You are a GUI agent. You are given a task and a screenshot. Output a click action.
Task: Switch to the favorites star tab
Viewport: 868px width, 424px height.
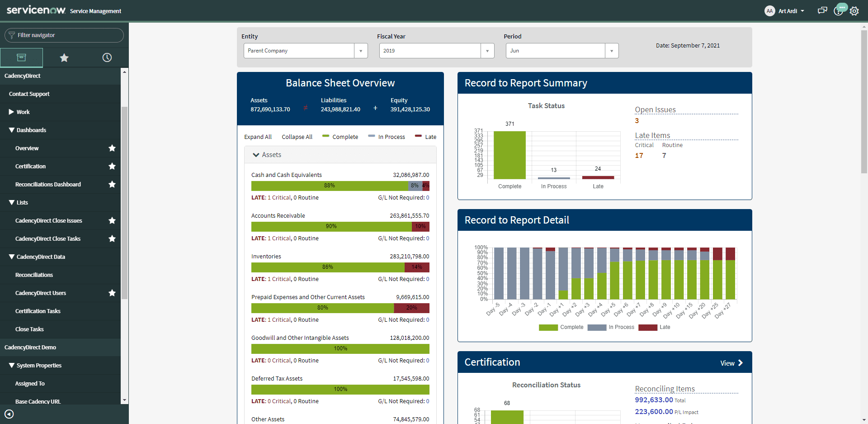coord(64,57)
